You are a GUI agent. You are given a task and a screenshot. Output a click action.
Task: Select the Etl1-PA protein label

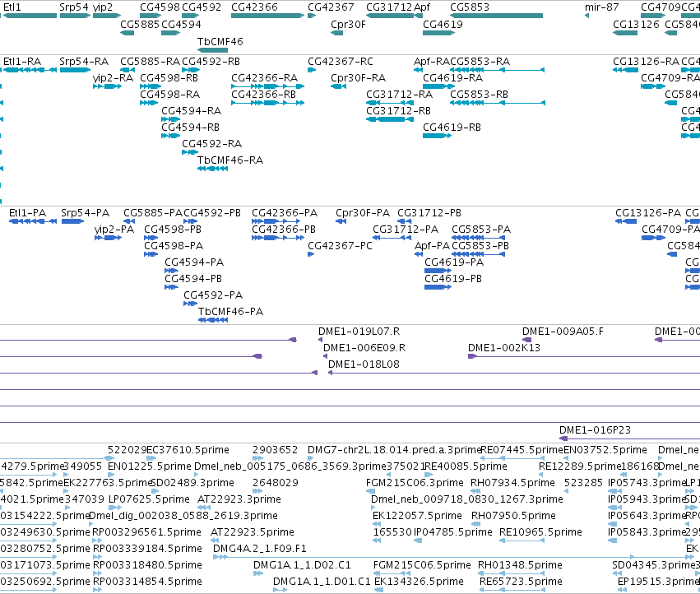(x=28, y=212)
